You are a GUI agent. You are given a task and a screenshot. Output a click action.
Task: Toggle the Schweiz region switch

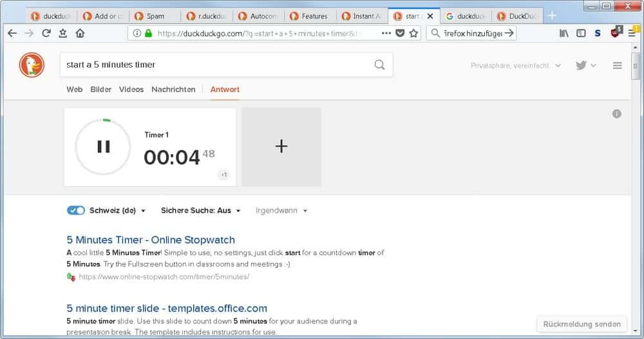(75, 210)
